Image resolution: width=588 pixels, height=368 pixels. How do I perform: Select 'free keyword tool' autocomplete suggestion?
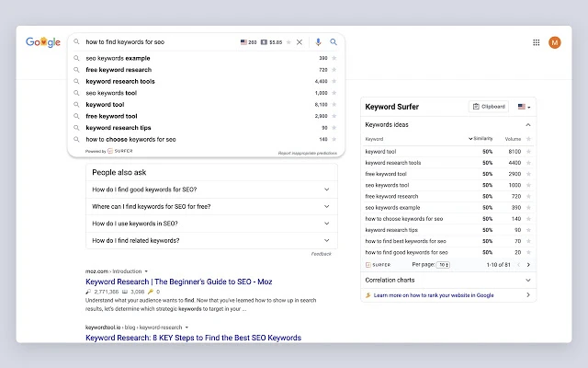112,116
